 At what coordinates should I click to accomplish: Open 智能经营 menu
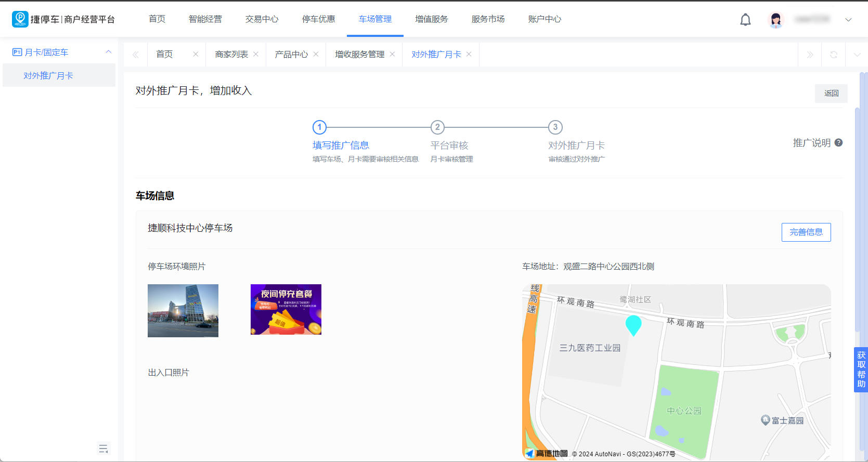[205, 19]
